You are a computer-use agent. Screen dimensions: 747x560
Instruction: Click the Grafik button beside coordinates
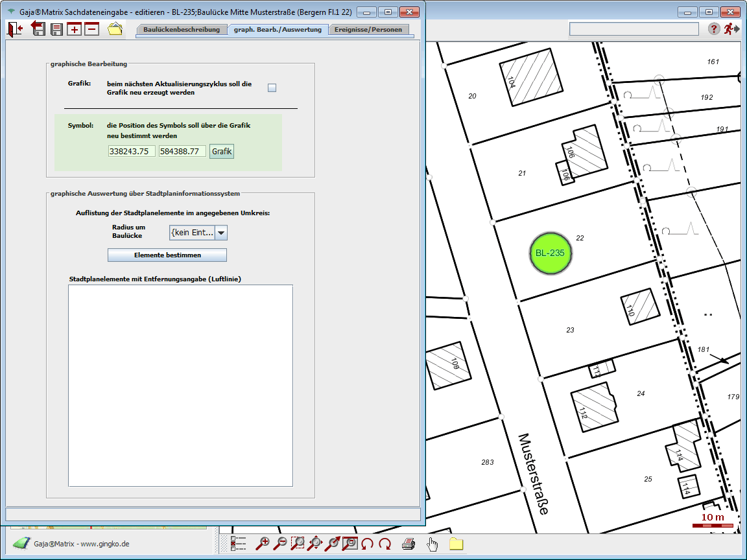point(222,151)
